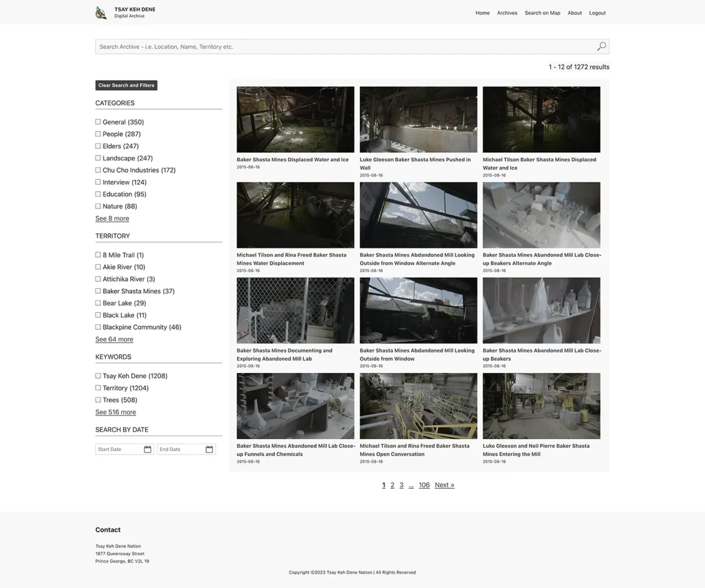Tick the Landscape checkbox
The width and height of the screenshot is (705, 588).
click(x=98, y=159)
